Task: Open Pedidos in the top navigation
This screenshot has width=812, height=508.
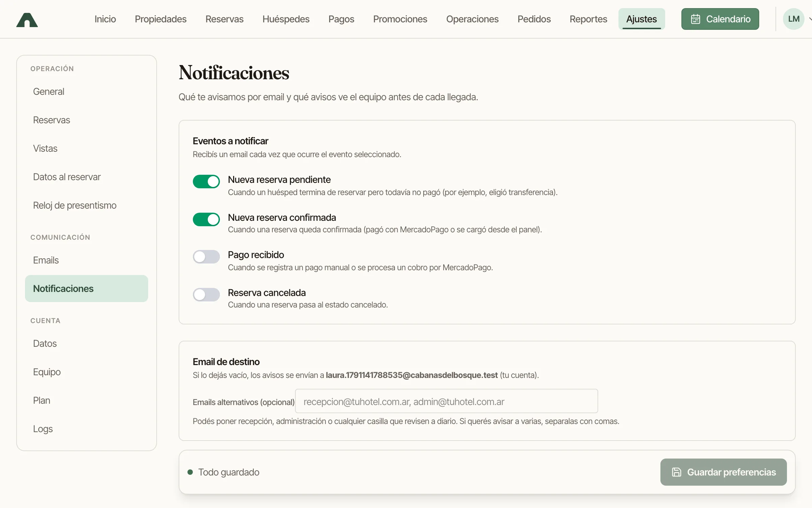Action: click(534, 19)
